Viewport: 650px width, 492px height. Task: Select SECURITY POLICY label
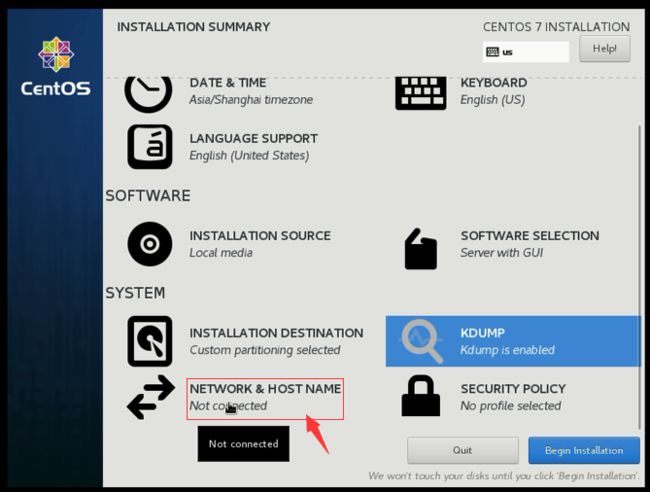pos(513,389)
